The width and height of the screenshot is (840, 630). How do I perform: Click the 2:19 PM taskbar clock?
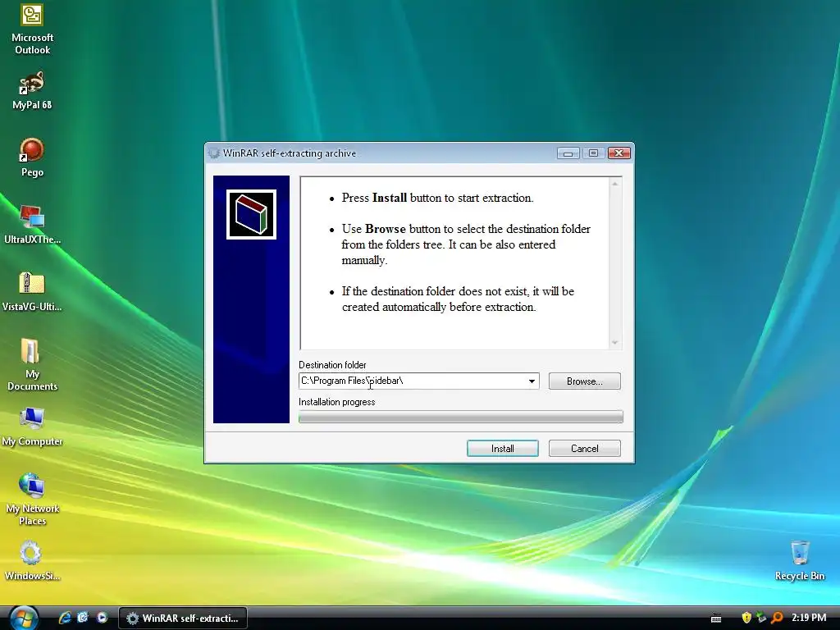(x=809, y=618)
